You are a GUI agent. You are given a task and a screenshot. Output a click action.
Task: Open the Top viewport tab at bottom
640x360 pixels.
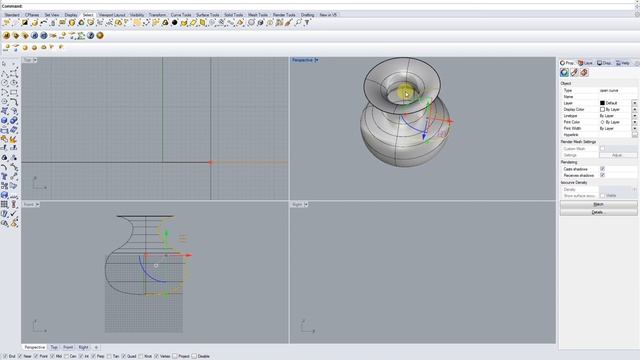(54, 347)
